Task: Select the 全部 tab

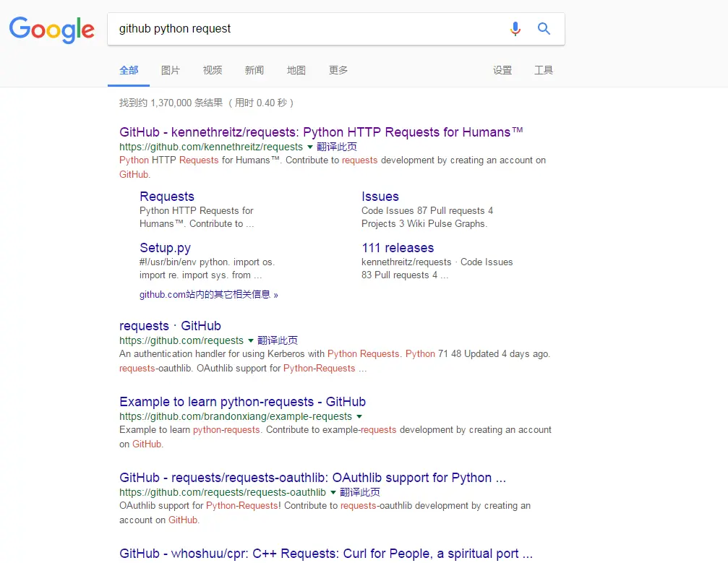Action: tap(129, 70)
